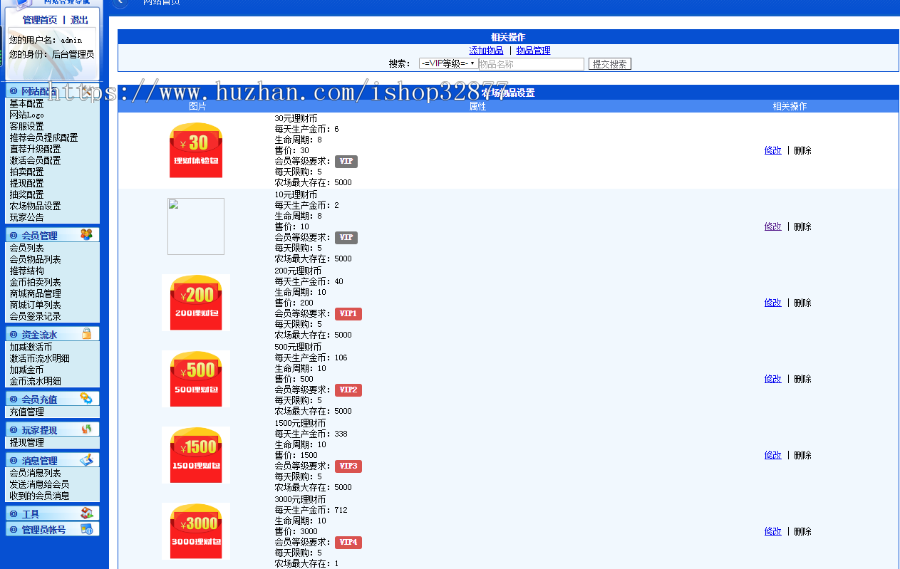Toggle the 会员充值 section header
The width and height of the screenshot is (900, 569).
(x=52, y=398)
